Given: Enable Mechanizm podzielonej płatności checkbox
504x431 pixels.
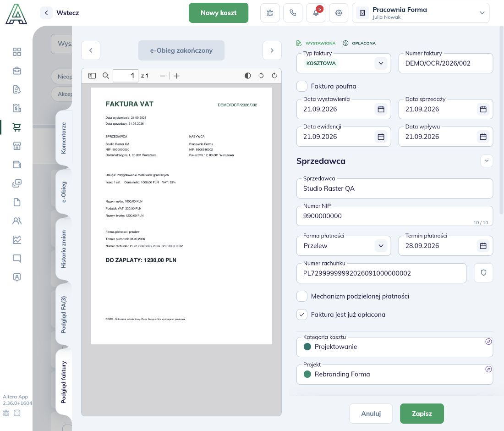Looking at the screenshot, I should (302, 296).
